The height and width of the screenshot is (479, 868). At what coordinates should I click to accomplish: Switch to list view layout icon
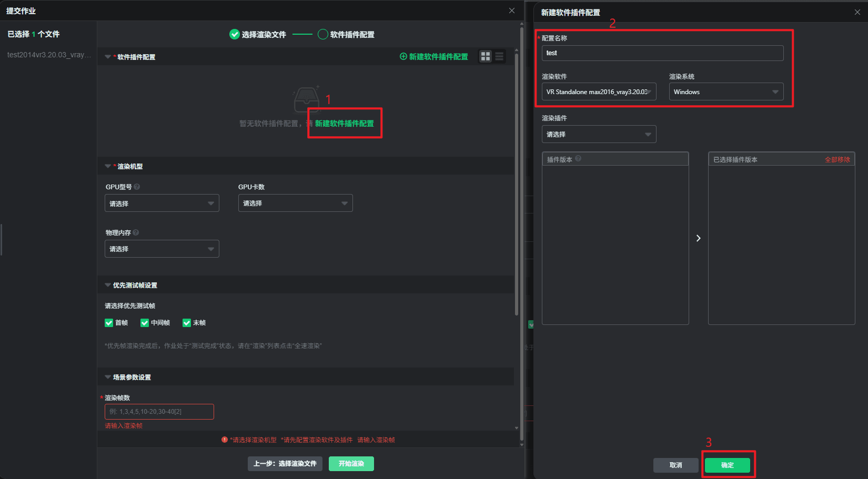coord(499,56)
